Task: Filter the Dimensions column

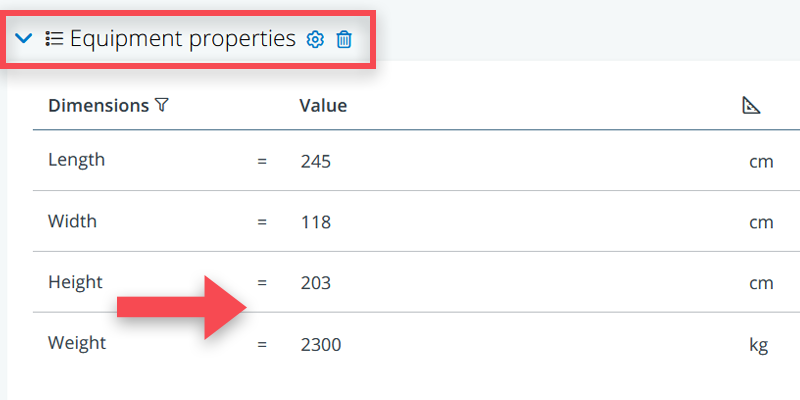Action: coord(161,105)
